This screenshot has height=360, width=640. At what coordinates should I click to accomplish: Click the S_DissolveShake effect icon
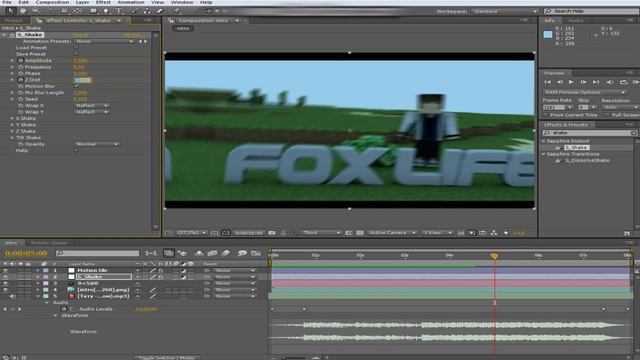[558, 160]
